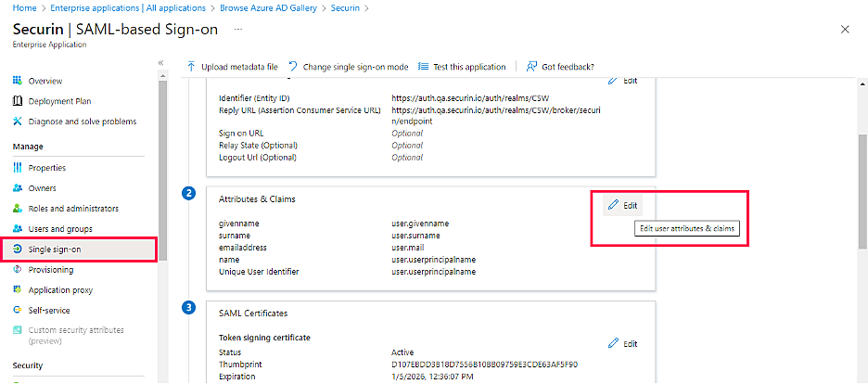Click the emailaddress claim name
868x384 pixels.
coord(242,248)
